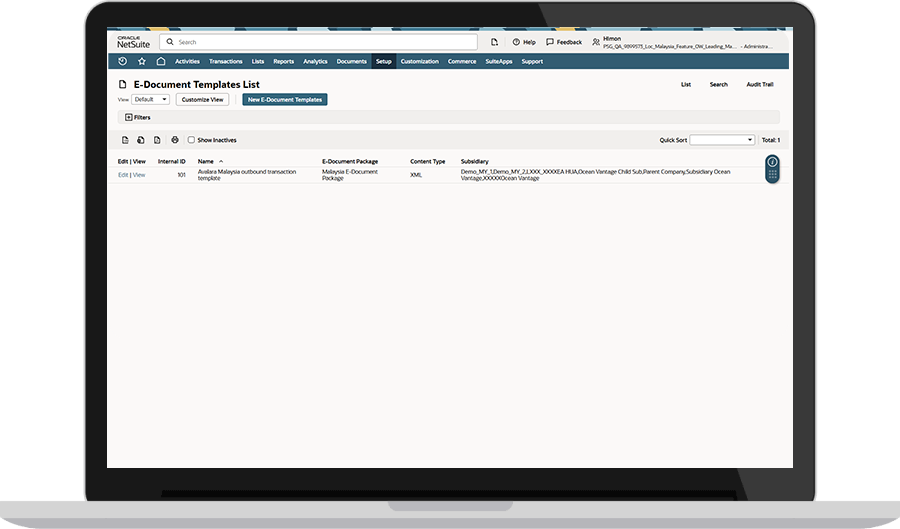Open the Audit Trail link
Viewport: 900px width, 529px height.
[x=760, y=84]
